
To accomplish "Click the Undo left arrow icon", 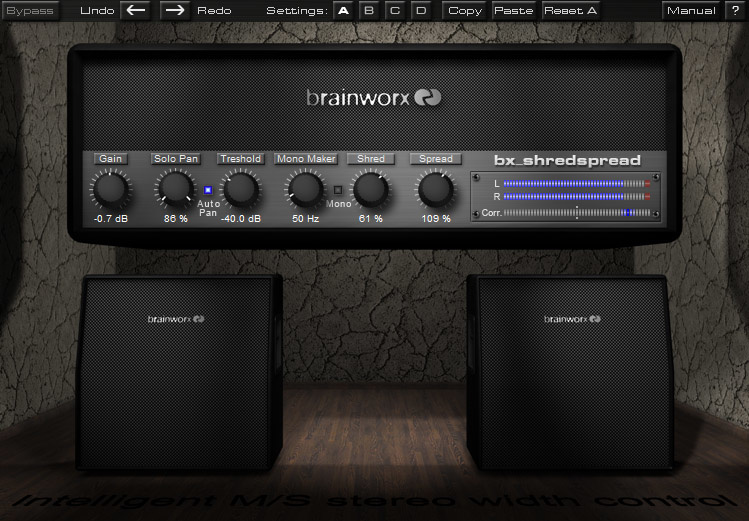I will point(135,11).
